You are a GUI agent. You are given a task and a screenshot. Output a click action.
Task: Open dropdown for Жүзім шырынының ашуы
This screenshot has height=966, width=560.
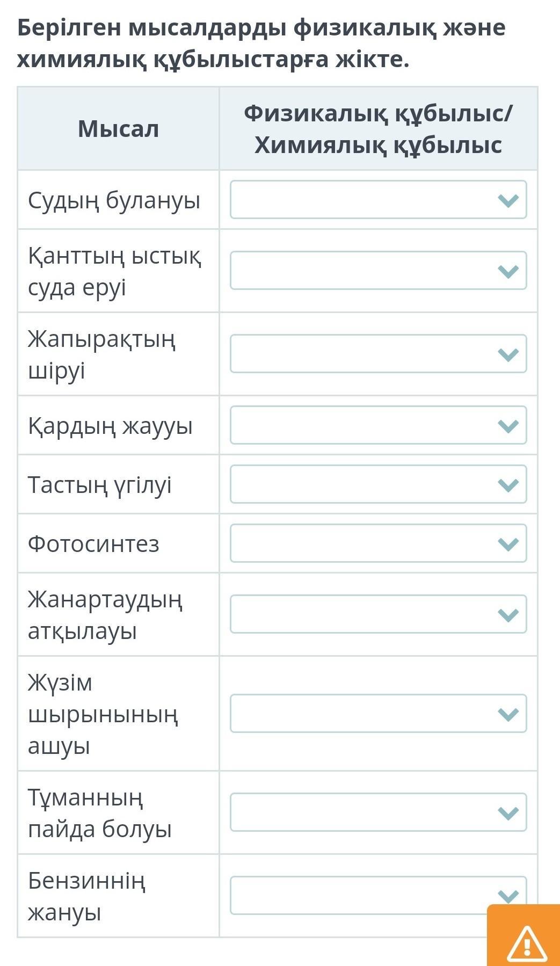(x=379, y=714)
